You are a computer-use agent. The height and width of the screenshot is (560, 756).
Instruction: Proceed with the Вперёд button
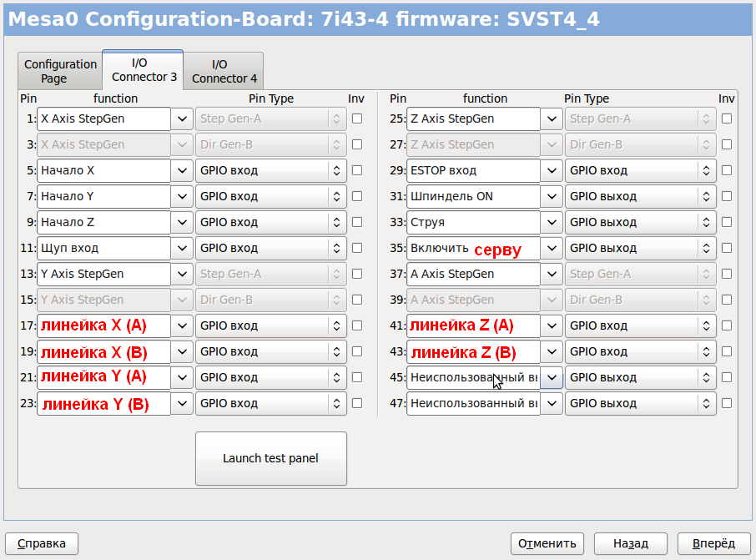point(714,543)
